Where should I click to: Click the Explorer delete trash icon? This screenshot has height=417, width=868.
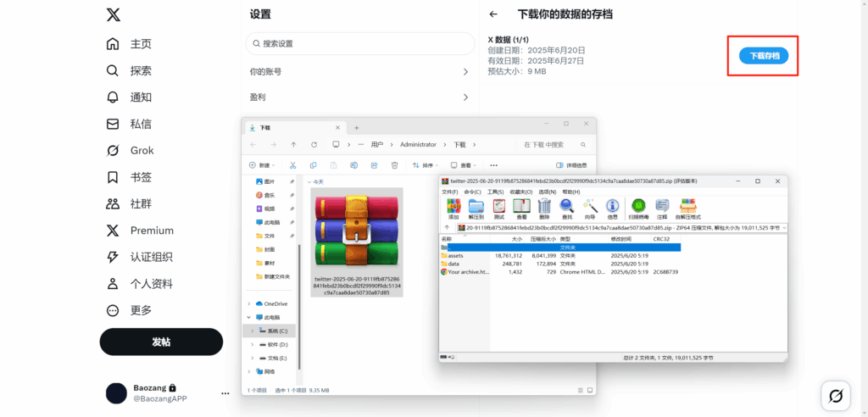[395, 165]
